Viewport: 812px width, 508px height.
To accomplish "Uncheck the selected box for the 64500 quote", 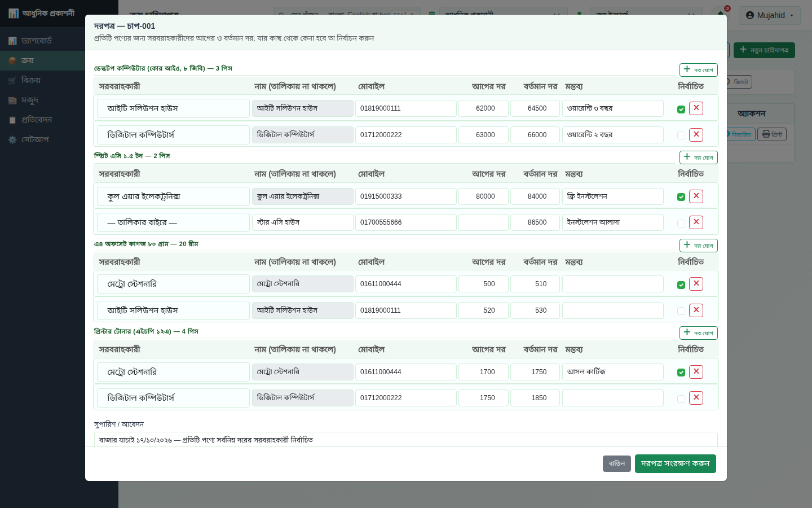I will pos(681,110).
